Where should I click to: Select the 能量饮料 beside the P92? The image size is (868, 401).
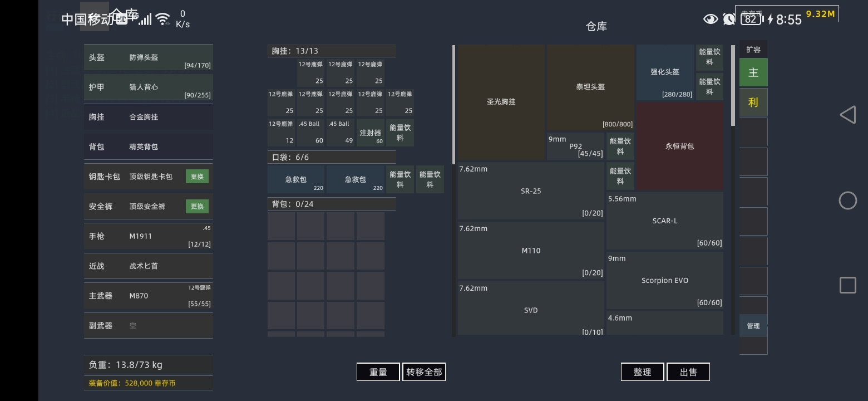click(x=620, y=146)
